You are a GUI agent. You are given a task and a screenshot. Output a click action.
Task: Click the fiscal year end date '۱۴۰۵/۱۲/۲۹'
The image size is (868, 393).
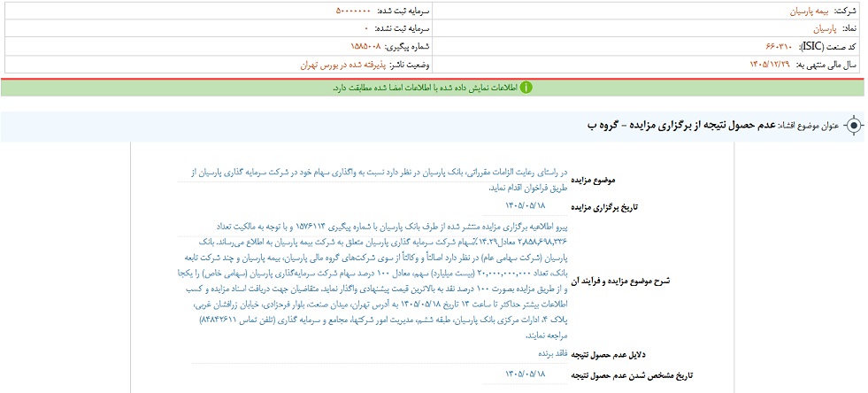(x=771, y=65)
